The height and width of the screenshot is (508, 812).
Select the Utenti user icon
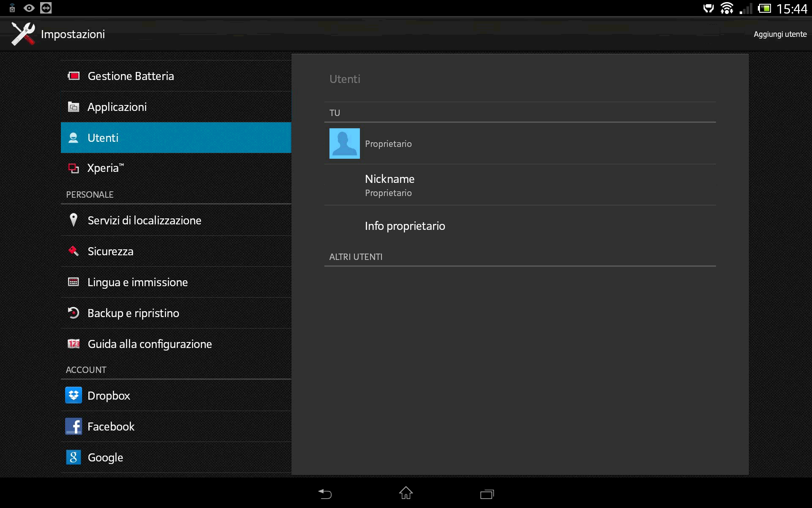[x=74, y=138]
